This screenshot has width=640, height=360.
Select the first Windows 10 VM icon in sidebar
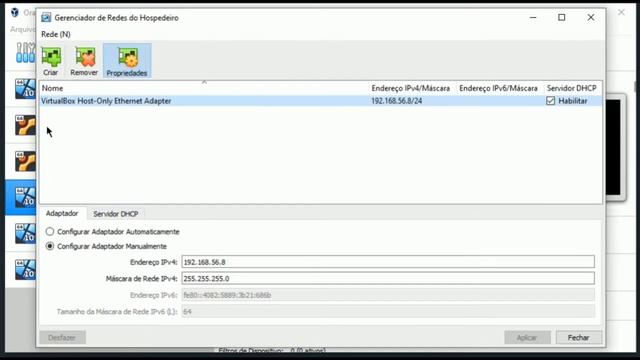pyautogui.click(x=25, y=89)
